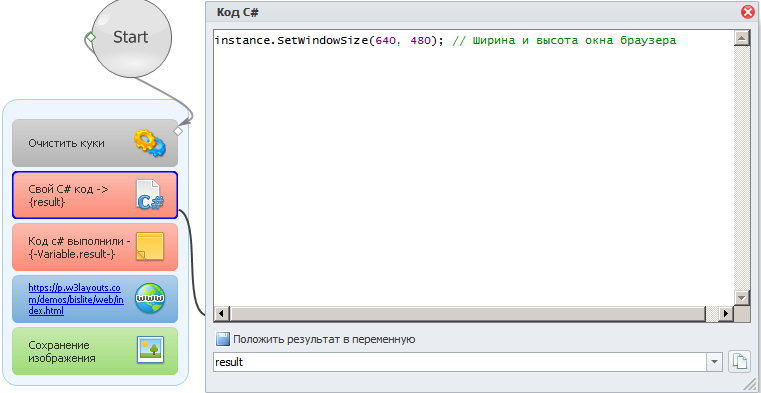Click the white connector diamond on Очистить куки
This screenshot has height=393, width=761.
178,131
